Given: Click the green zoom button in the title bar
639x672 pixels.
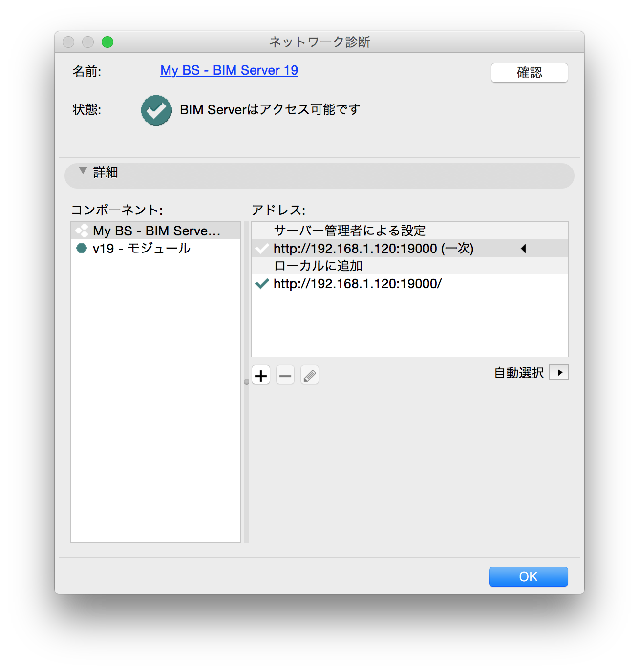Looking at the screenshot, I should (x=107, y=42).
